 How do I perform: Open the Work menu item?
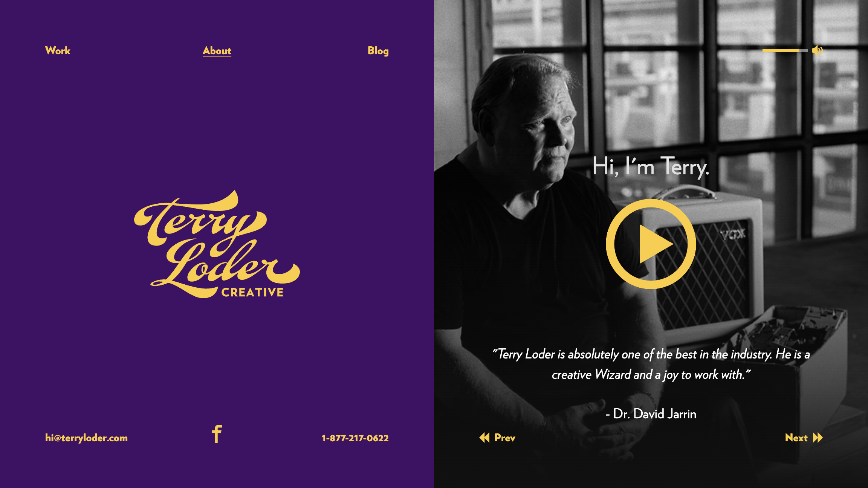pos(58,50)
